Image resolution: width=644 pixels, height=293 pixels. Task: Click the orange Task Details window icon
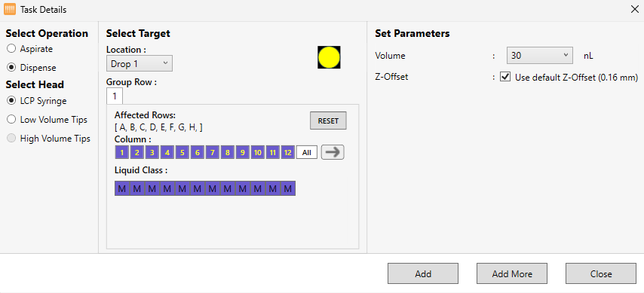[x=10, y=9]
